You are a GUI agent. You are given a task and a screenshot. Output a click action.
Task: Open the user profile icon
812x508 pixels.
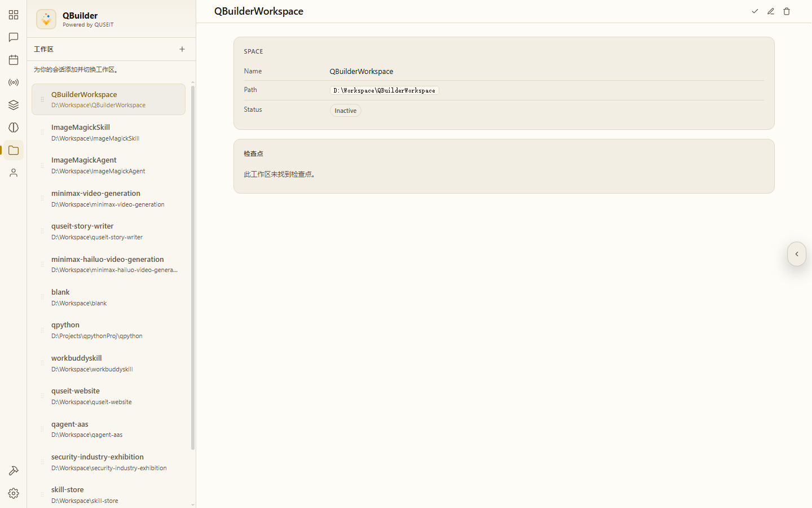14,173
